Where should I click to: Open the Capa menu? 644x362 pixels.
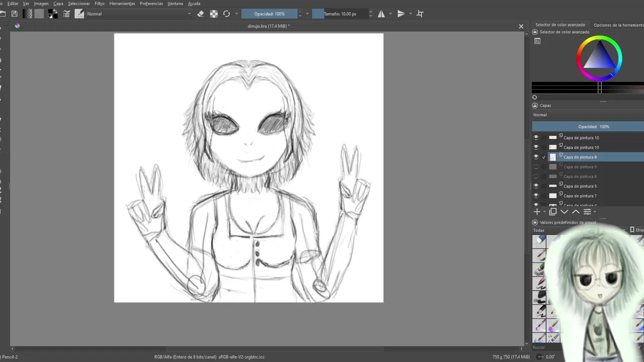[x=58, y=4]
